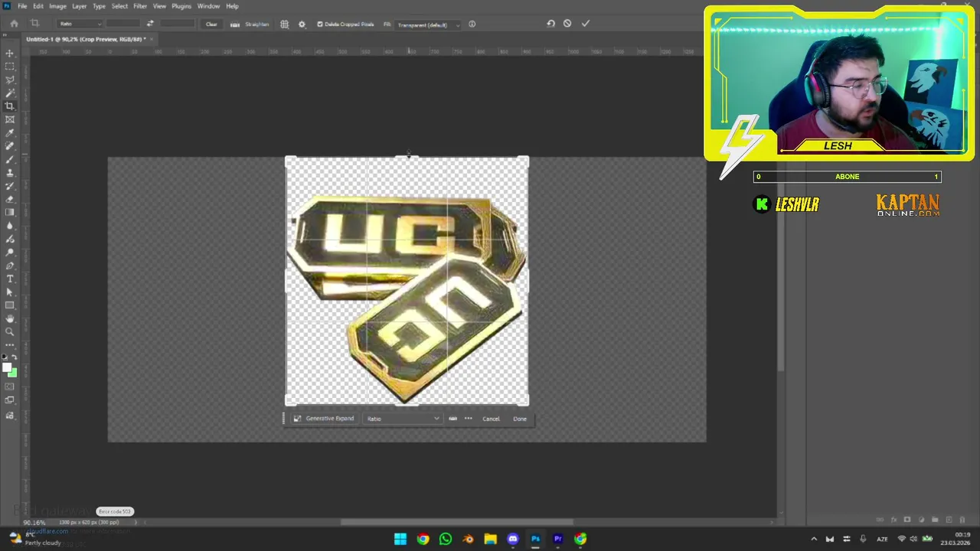Commit crop with the checkmark icon
The image size is (980, 551).
pyautogui.click(x=586, y=24)
